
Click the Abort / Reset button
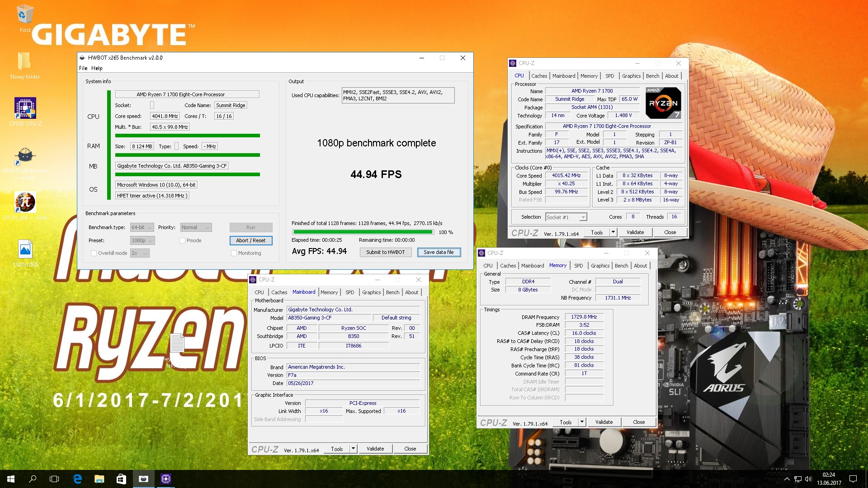[251, 240]
